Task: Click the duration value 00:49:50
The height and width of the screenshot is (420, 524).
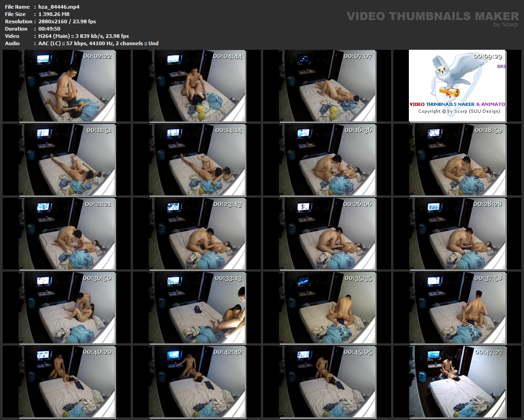Action: pyautogui.click(x=49, y=29)
